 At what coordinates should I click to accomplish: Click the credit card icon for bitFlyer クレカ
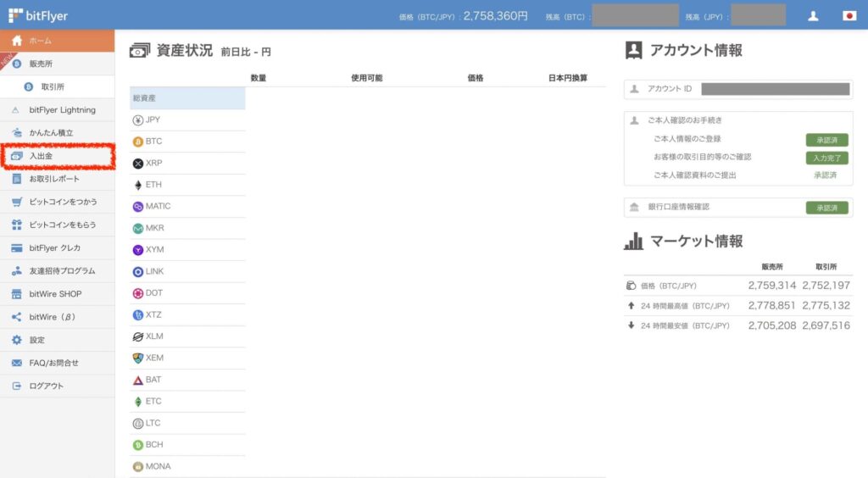17,247
